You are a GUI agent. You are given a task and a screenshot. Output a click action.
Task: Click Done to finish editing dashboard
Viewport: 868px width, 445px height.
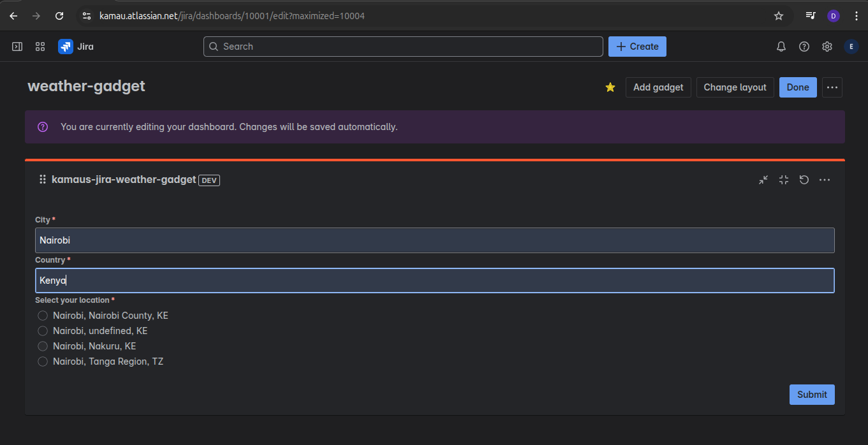pos(798,87)
